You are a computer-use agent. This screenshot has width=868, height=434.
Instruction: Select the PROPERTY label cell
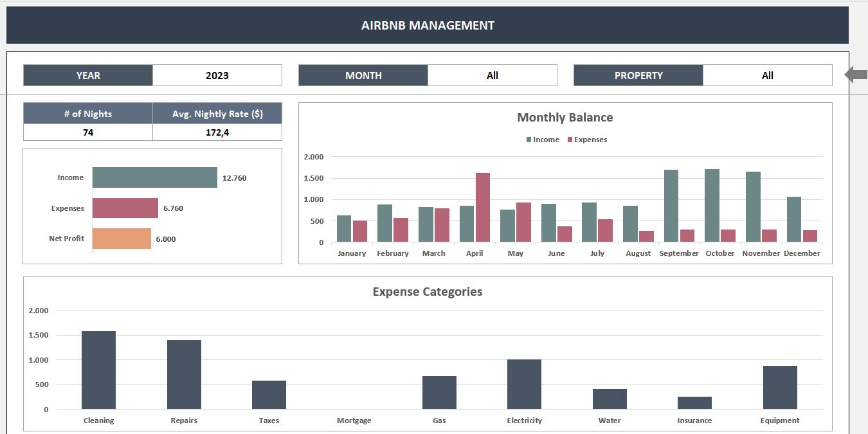pyautogui.click(x=638, y=75)
